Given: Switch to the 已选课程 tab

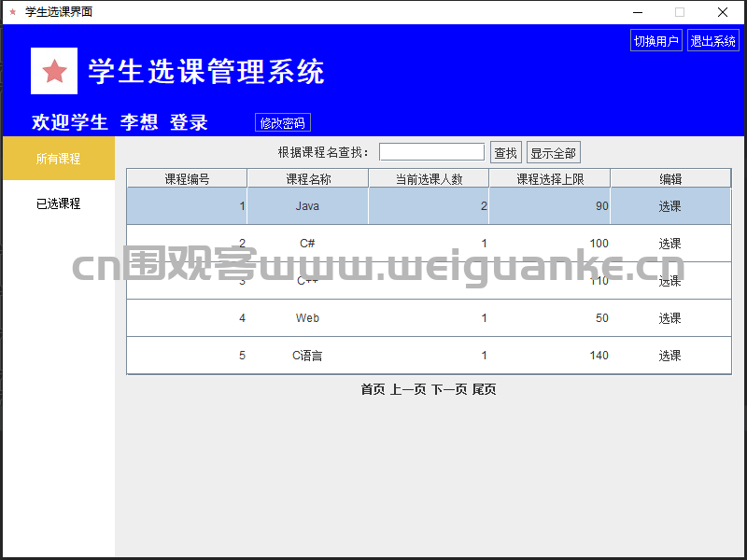Looking at the screenshot, I should point(59,203).
